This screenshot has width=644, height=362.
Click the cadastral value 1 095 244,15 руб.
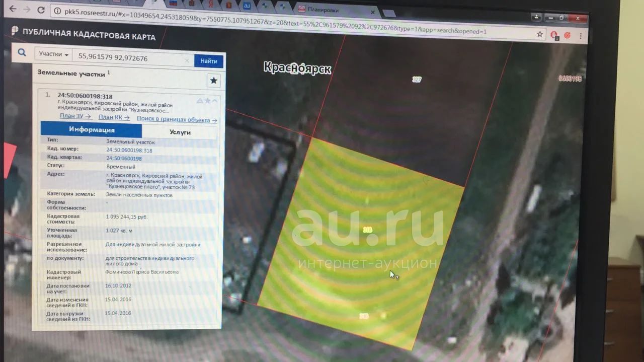pyautogui.click(x=127, y=216)
